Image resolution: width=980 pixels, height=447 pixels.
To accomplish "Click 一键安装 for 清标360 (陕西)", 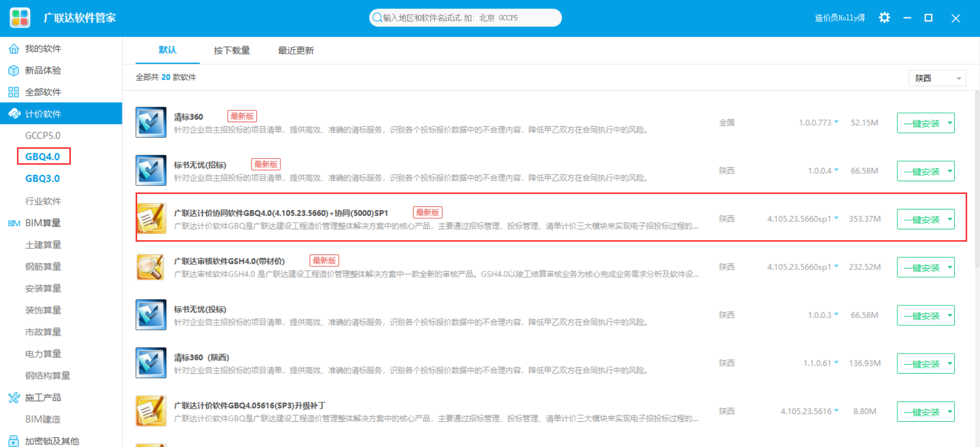I will coord(921,363).
